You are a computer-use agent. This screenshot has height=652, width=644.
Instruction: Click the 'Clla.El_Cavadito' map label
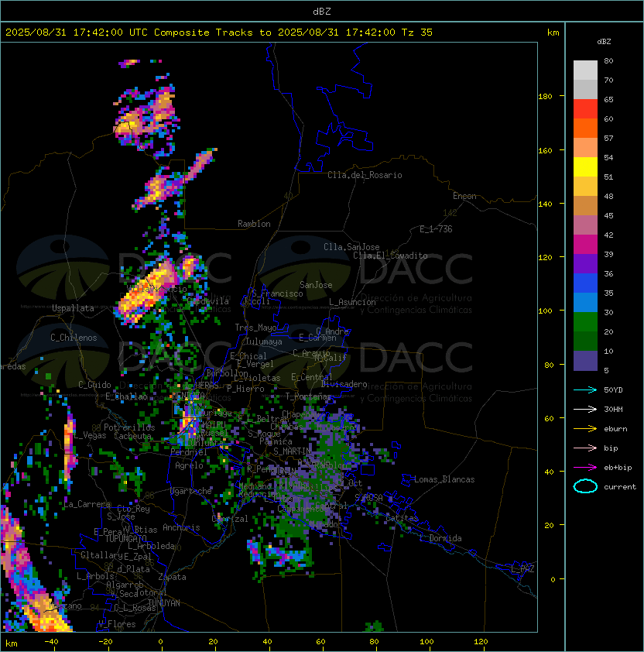(x=390, y=256)
